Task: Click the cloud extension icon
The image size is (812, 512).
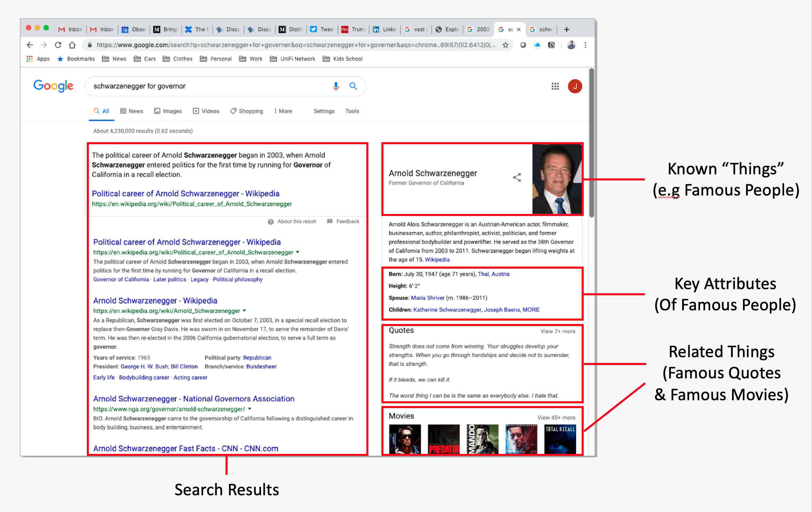Action: click(x=537, y=45)
